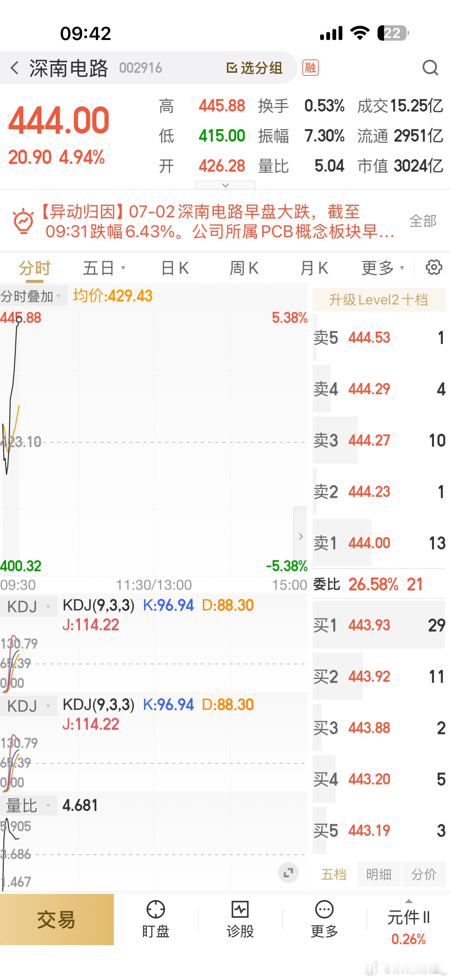
Task: Open second KDJ indicator dropdown
Action: [28, 706]
